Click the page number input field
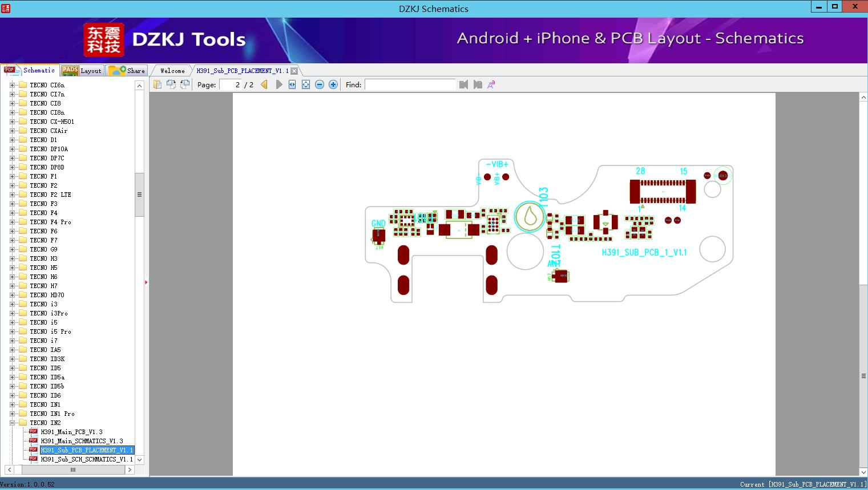Screen dimensions: 868x490 coord(231,84)
